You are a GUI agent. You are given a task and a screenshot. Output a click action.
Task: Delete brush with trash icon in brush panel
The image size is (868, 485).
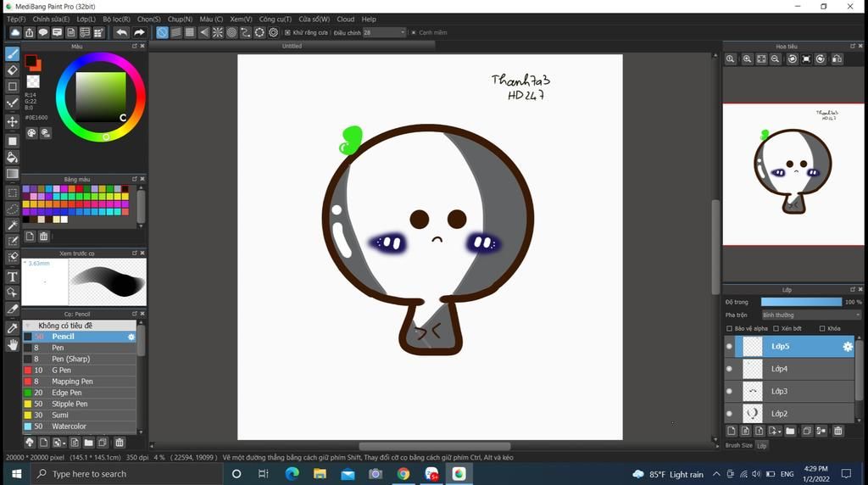119,443
